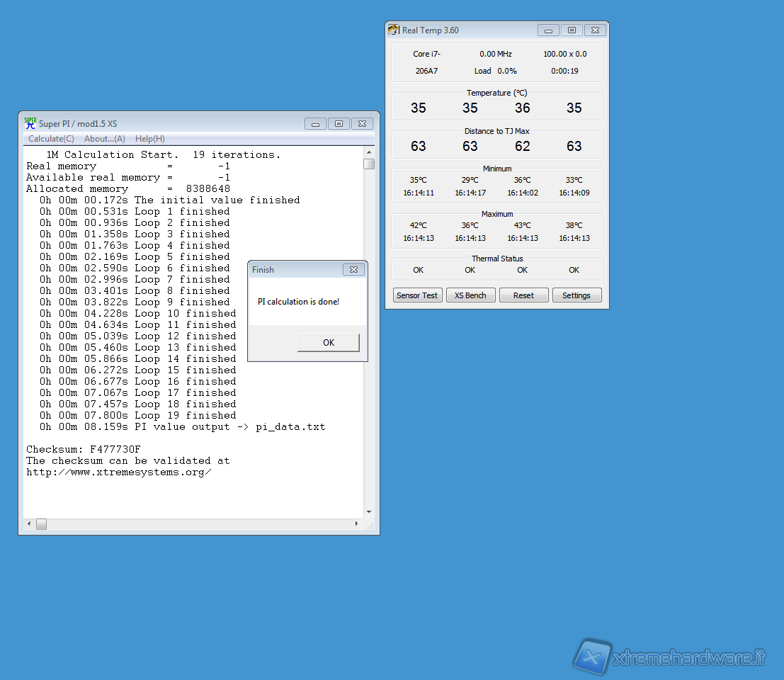The image size is (784, 680).
Task: Click the Super PI horizontal scrollbar left arrow
Action: click(x=29, y=524)
